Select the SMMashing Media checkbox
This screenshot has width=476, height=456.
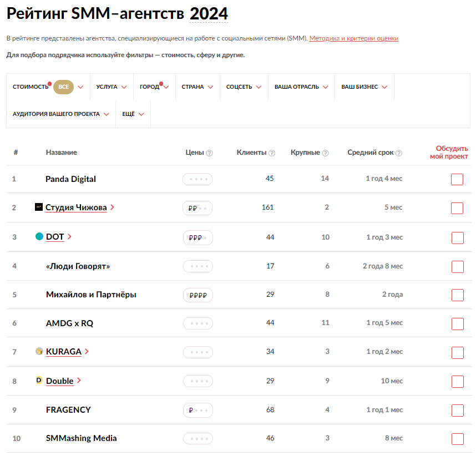[x=457, y=439]
